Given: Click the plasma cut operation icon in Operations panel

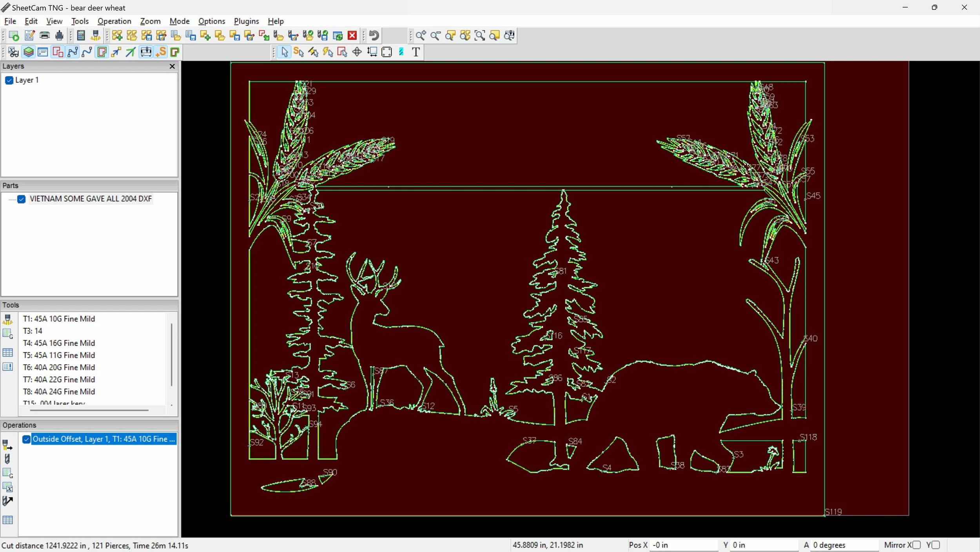Looking at the screenshot, I should 7,445.
